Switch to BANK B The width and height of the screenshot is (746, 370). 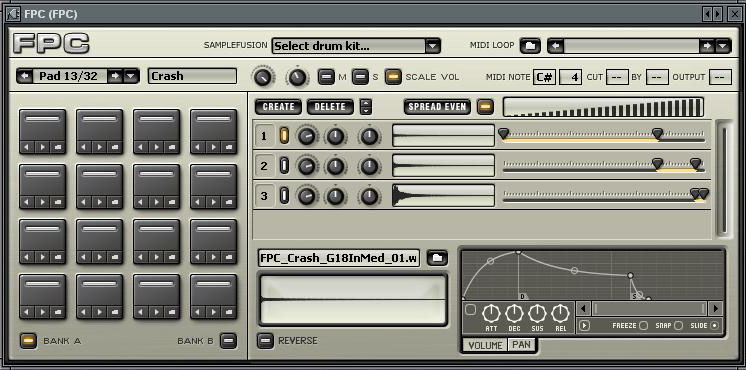(x=229, y=341)
